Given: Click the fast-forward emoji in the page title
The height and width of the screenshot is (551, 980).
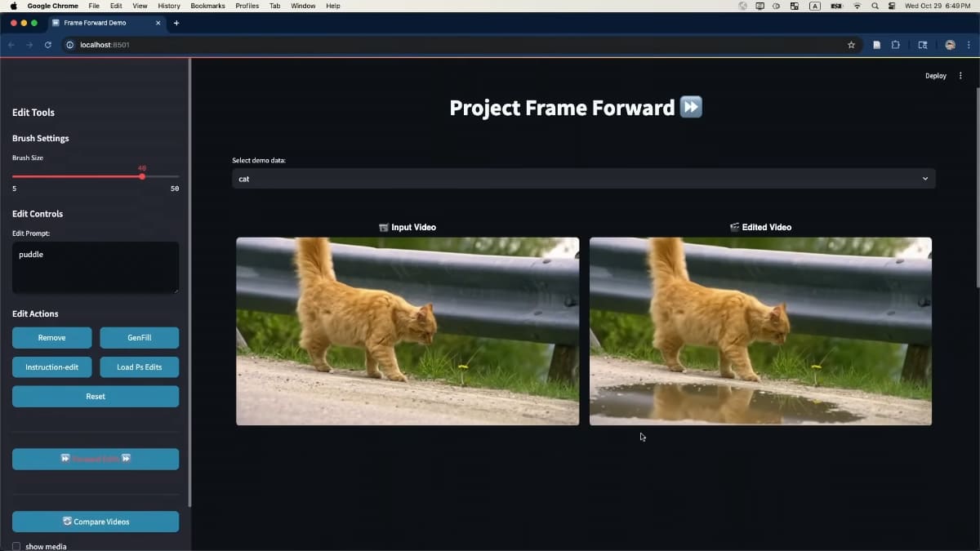Looking at the screenshot, I should pos(690,106).
